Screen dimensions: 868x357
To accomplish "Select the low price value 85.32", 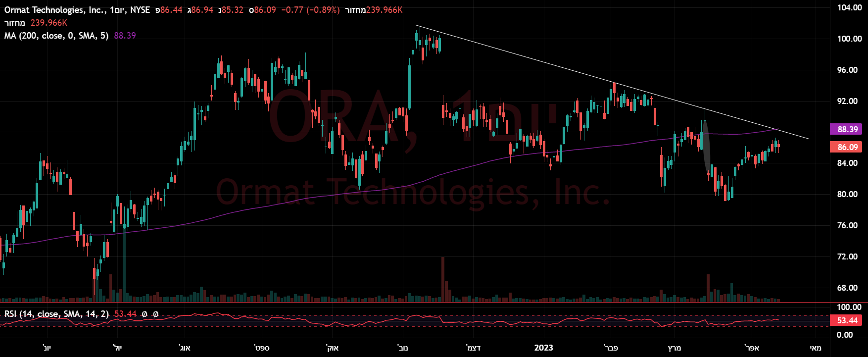I will (233, 10).
